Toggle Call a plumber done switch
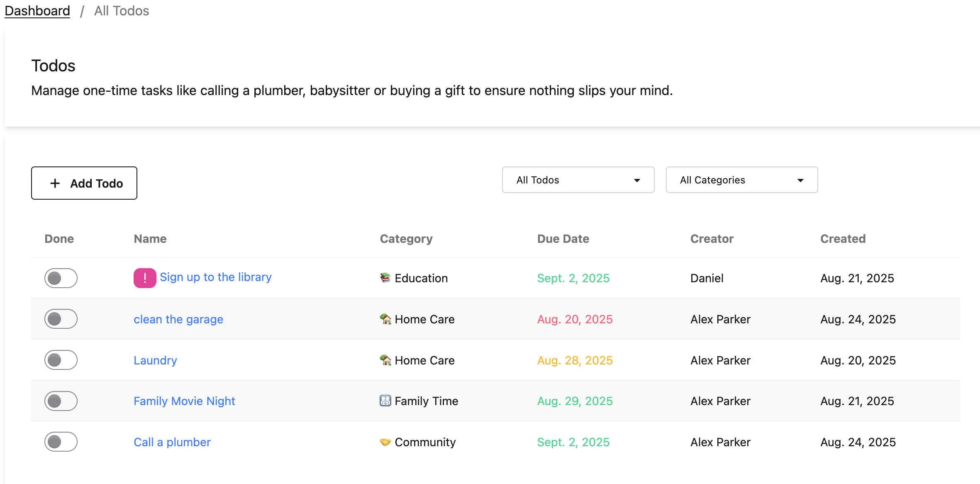Image resolution: width=980 pixels, height=484 pixels. coord(61,442)
